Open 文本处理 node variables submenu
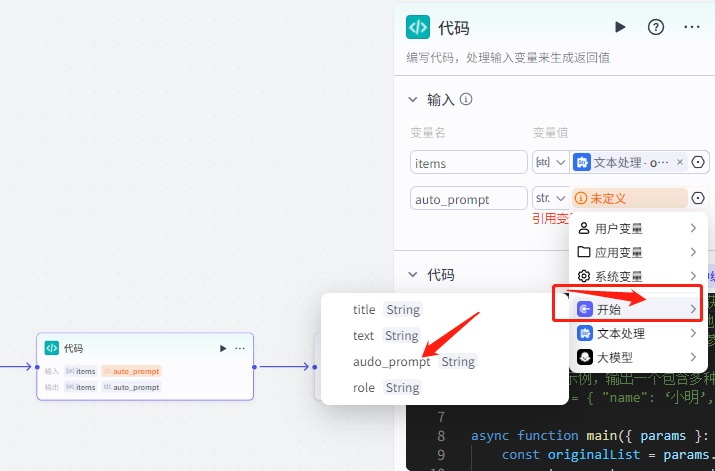 637,333
